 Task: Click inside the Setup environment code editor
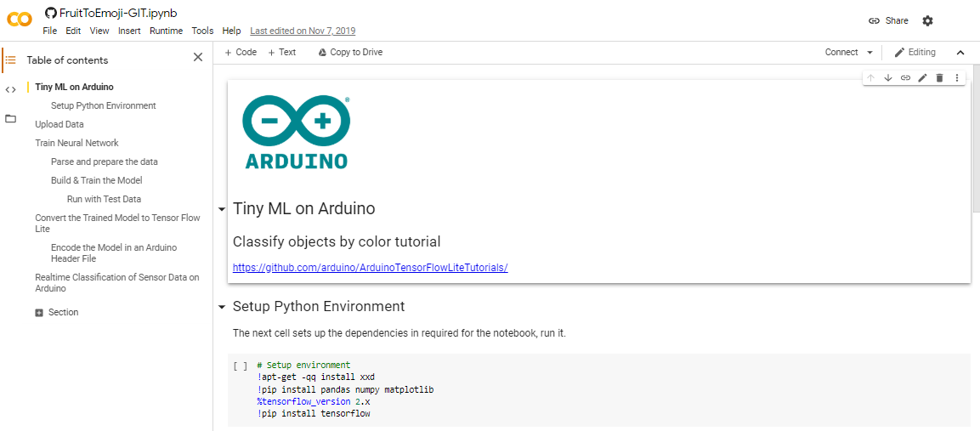tap(613, 389)
